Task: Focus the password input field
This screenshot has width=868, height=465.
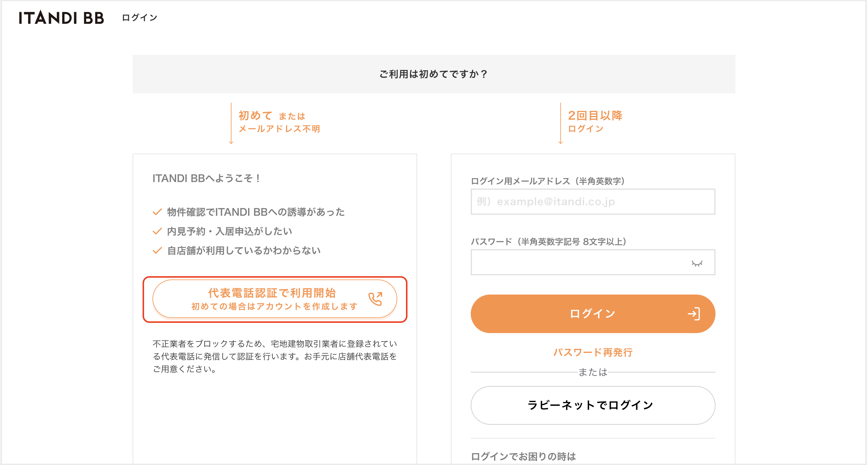Action: [x=593, y=262]
